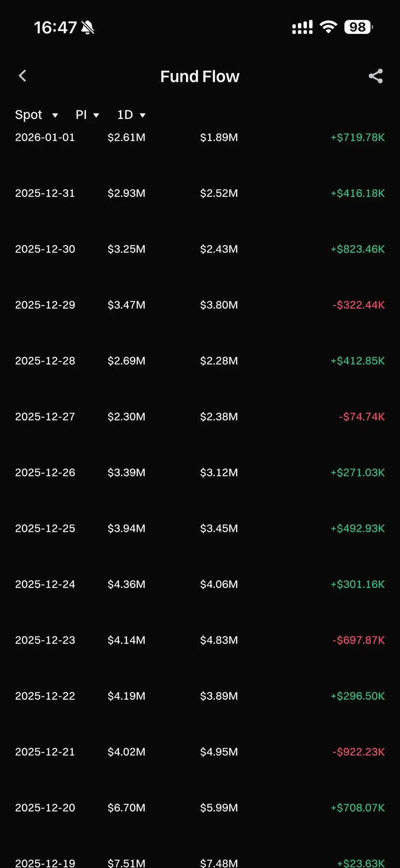Tap the -$322.44K net outflow value

358,305
